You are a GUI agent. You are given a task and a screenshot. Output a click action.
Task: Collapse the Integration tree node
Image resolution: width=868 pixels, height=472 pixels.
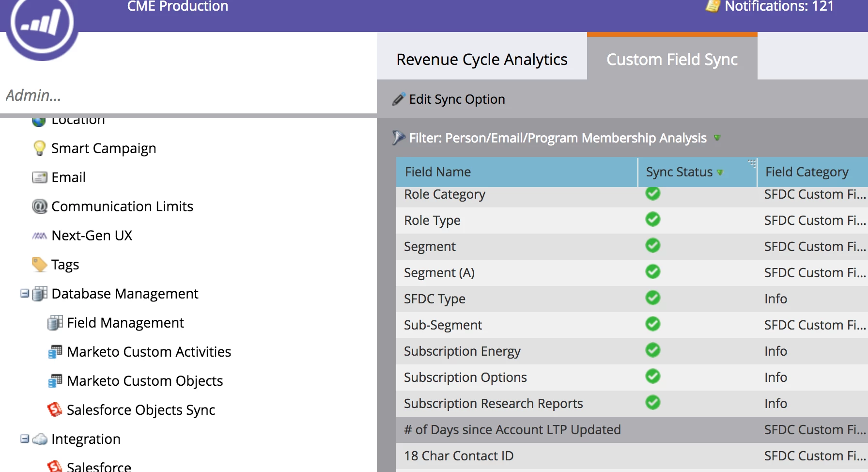24,439
